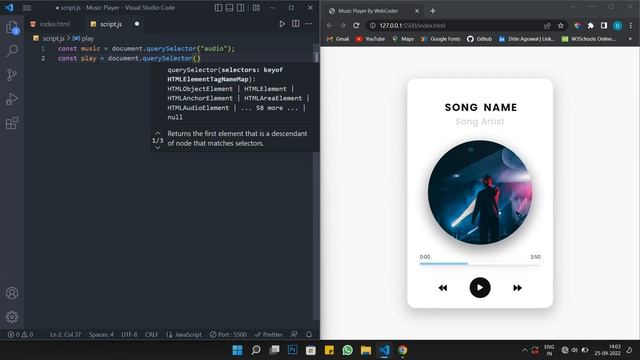
Task: Click the circular album art
Action: pyautogui.click(x=480, y=193)
